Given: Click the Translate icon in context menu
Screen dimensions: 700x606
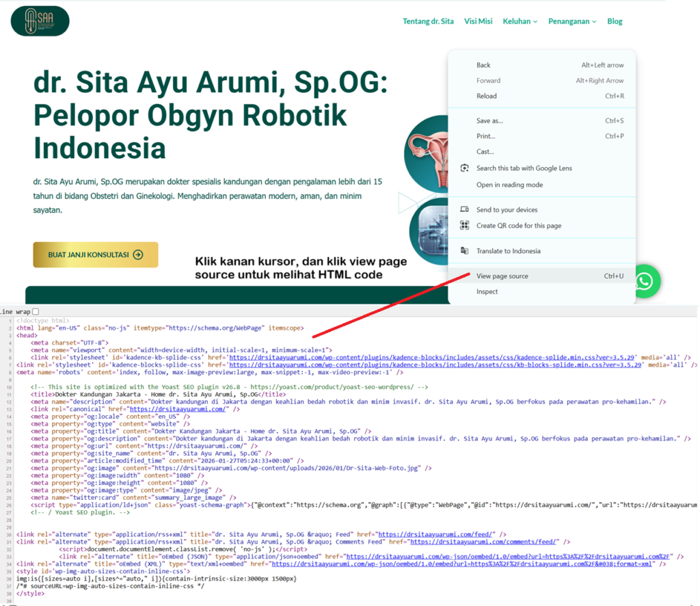Looking at the screenshot, I should click(464, 250).
